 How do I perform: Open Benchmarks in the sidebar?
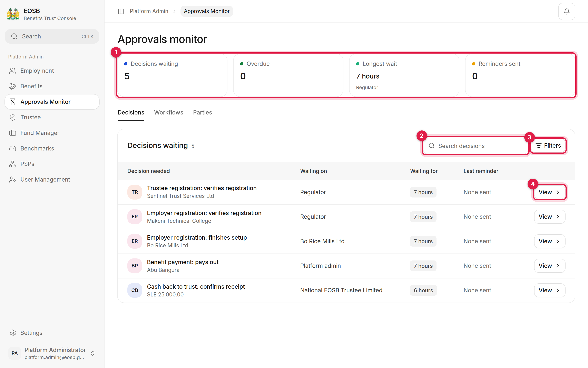tap(52, 148)
